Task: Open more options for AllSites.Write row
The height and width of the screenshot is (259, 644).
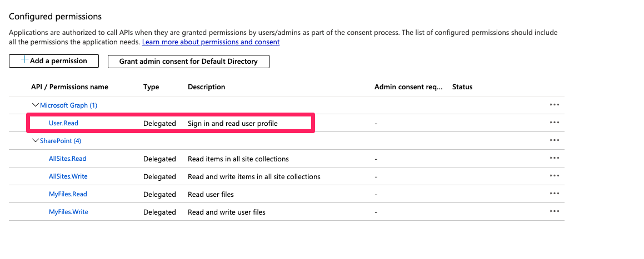Action: (554, 175)
